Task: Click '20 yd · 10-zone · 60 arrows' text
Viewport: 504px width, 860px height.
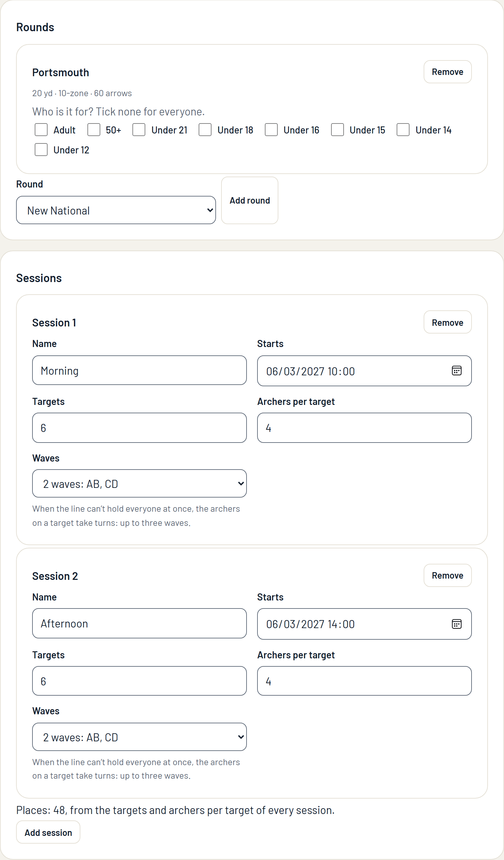Action: [x=82, y=93]
